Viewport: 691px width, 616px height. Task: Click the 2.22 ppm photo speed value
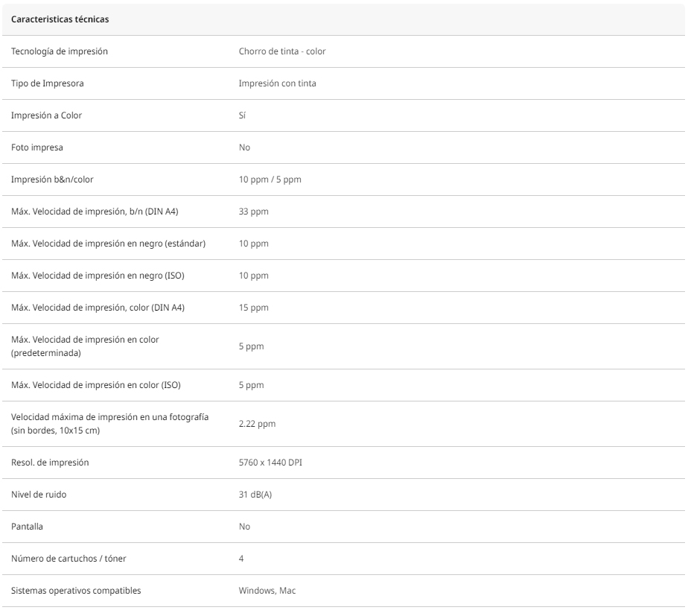(x=257, y=424)
